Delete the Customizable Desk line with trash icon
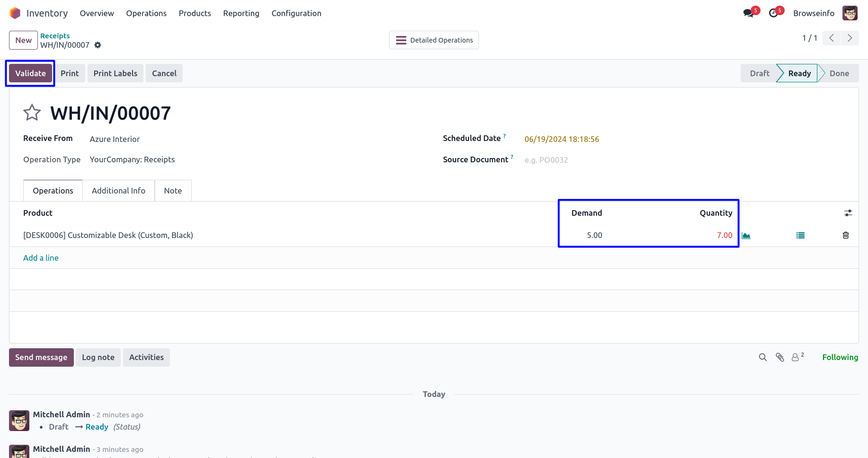Screen dimensions: 868x458 coord(846,236)
